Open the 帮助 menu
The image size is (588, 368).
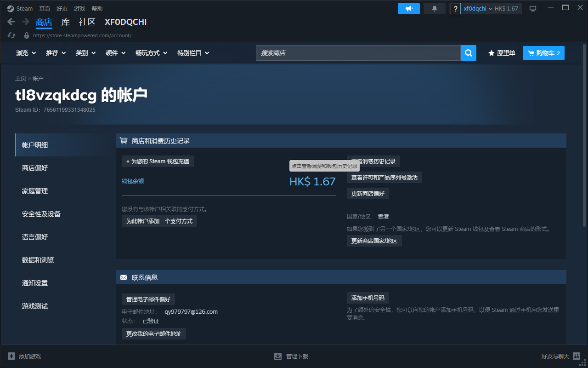pyautogui.click(x=97, y=9)
